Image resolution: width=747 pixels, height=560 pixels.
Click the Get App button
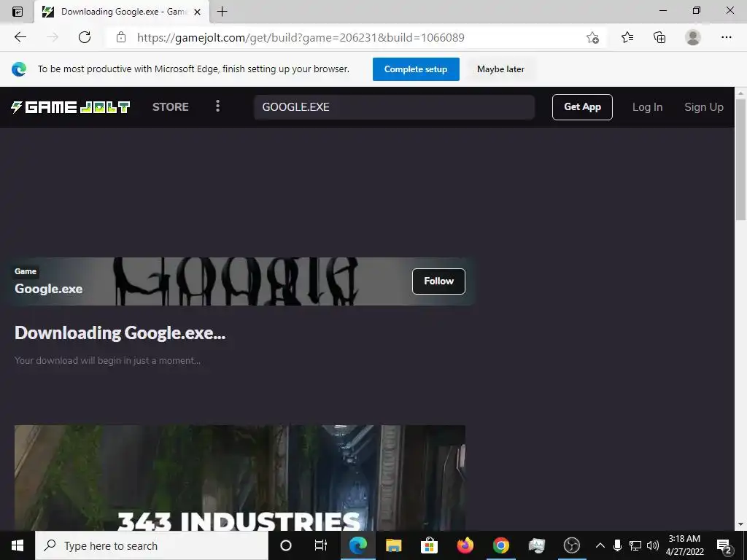click(582, 107)
